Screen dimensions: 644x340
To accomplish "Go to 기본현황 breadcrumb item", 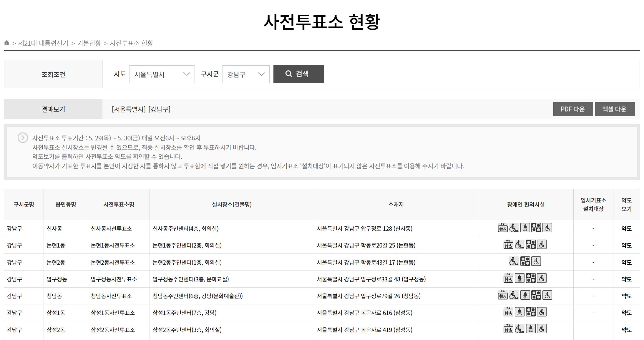I will [x=89, y=43].
